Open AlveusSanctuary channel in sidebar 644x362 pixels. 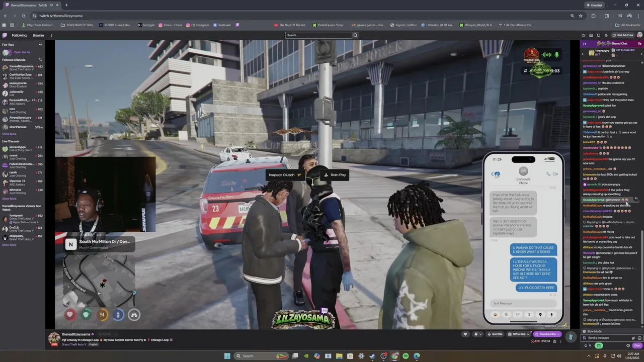[x=23, y=119]
